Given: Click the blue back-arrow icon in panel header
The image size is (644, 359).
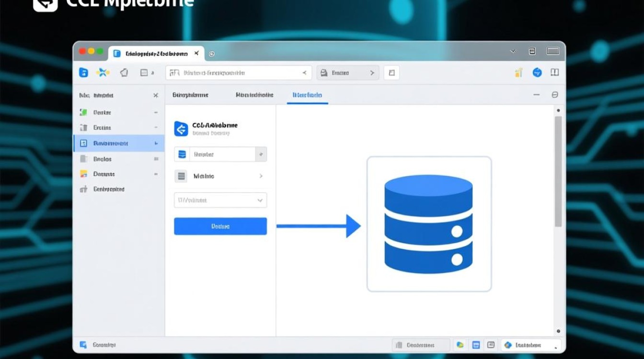Looking at the screenshot, I should [x=181, y=128].
